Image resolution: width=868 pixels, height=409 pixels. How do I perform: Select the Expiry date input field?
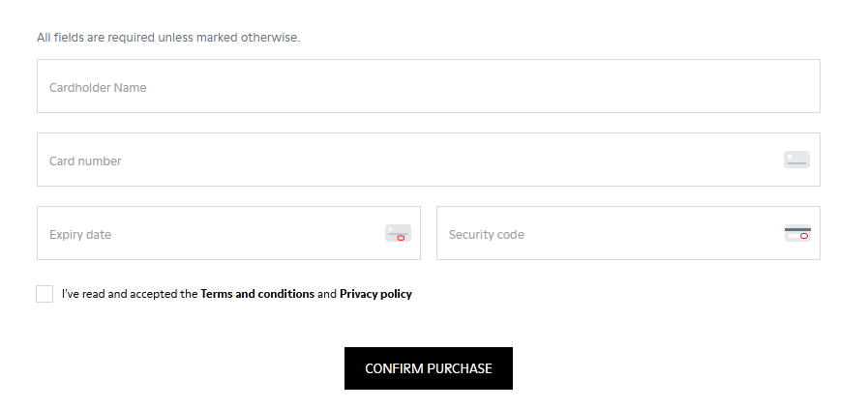pyautogui.click(x=213, y=233)
